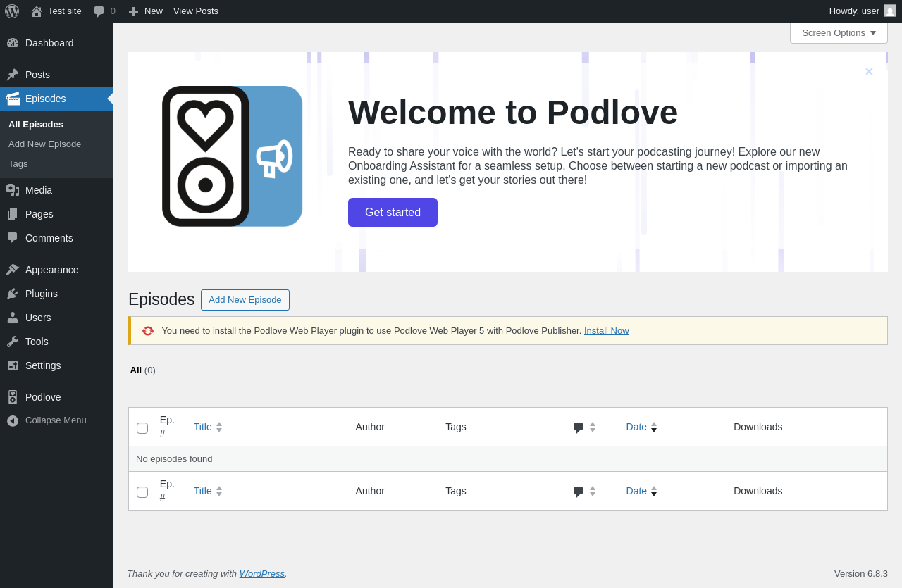Click the Posts pushpin icon
This screenshot has width=902, height=588.
click(13, 75)
